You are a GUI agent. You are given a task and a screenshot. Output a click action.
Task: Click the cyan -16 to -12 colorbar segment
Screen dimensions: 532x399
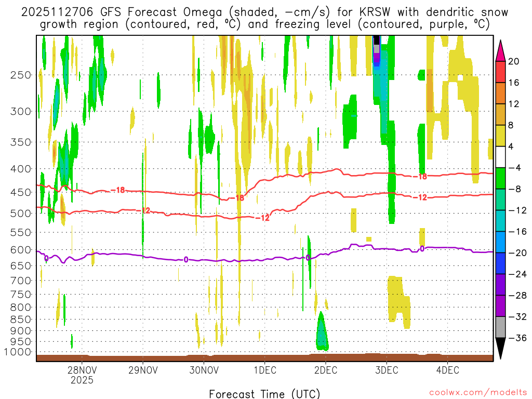point(500,221)
